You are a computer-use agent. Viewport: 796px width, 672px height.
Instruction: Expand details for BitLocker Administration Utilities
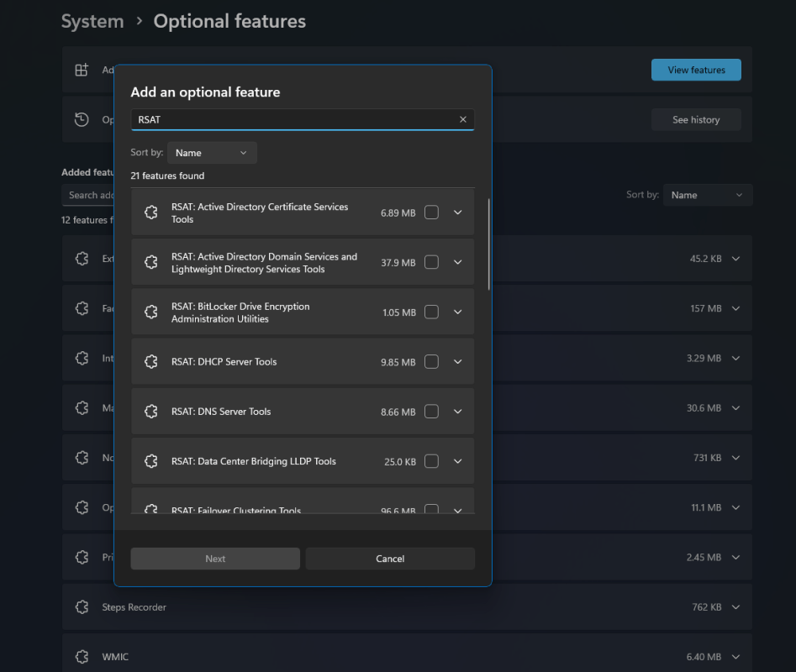[x=458, y=312]
